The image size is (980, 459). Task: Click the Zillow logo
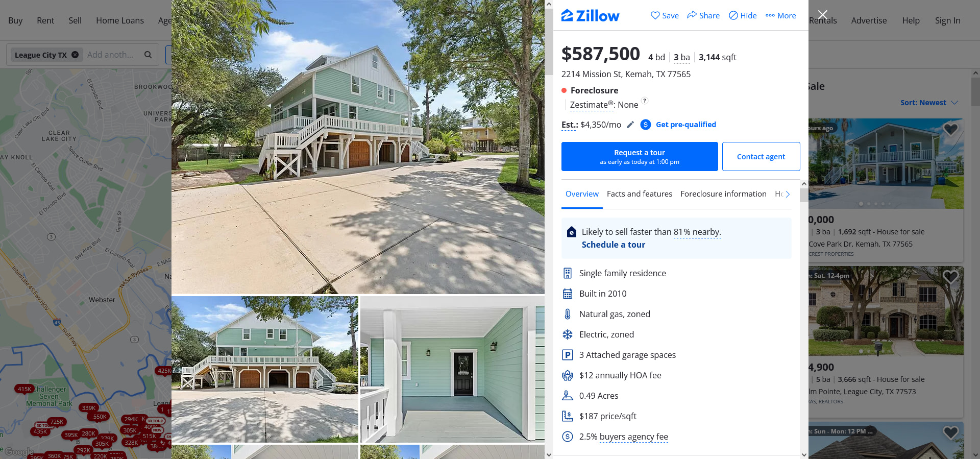(x=590, y=15)
